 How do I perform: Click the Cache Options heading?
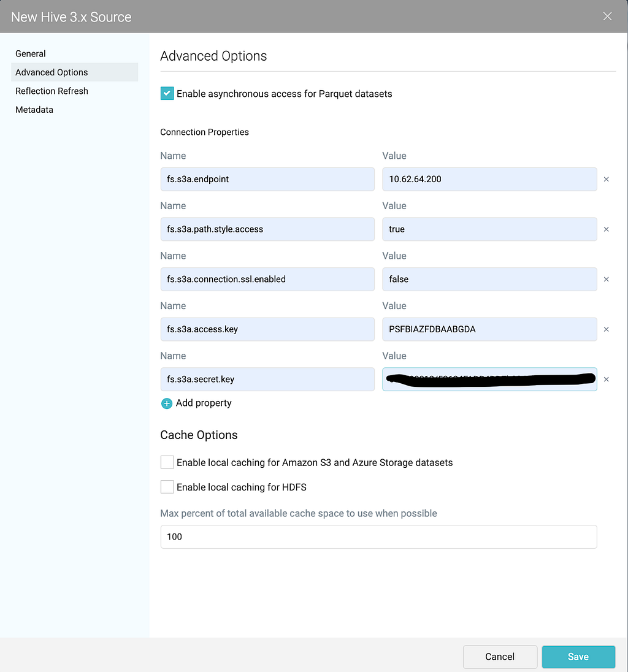[x=199, y=435]
